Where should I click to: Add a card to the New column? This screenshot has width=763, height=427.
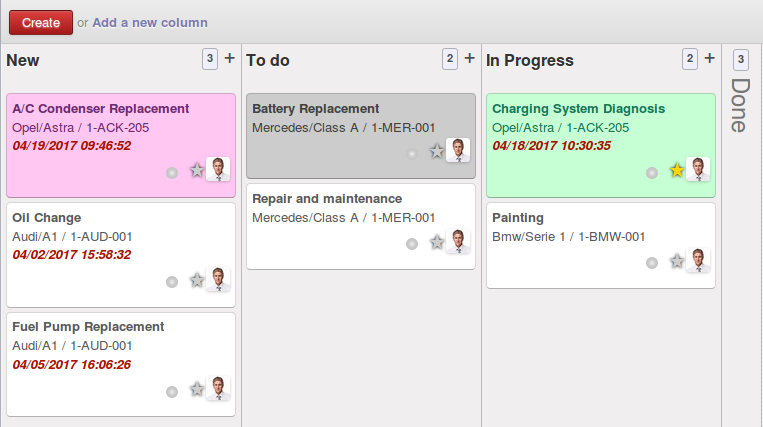coord(230,59)
